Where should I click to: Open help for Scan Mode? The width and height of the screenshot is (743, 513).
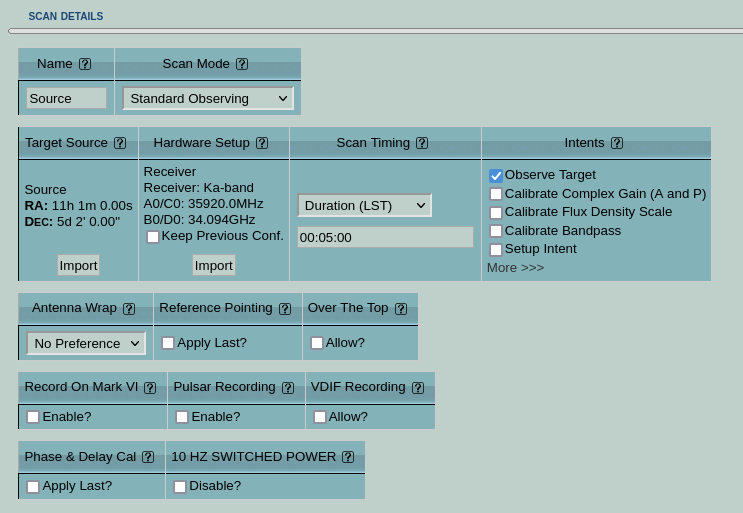point(242,64)
